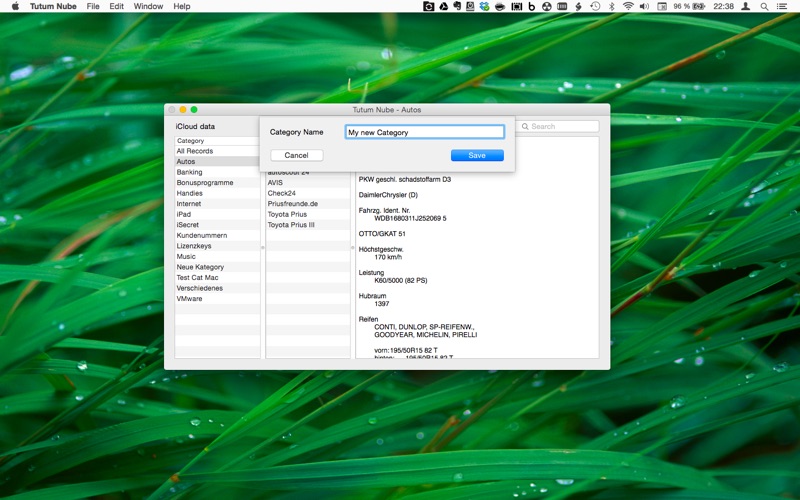Open the File menu

coord(93,6)
